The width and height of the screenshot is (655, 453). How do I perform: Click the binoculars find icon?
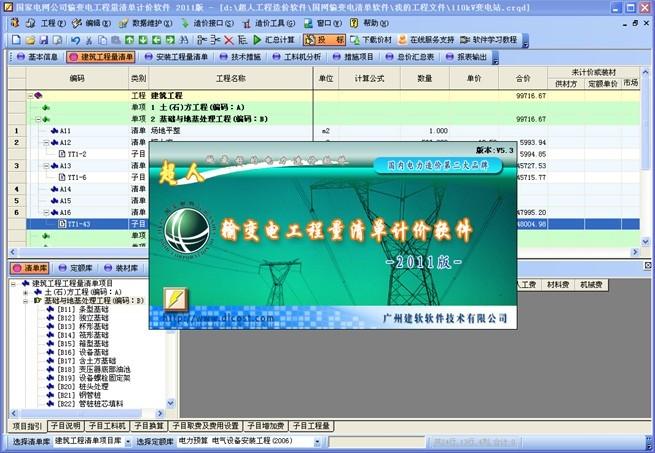tap(183, 40)
